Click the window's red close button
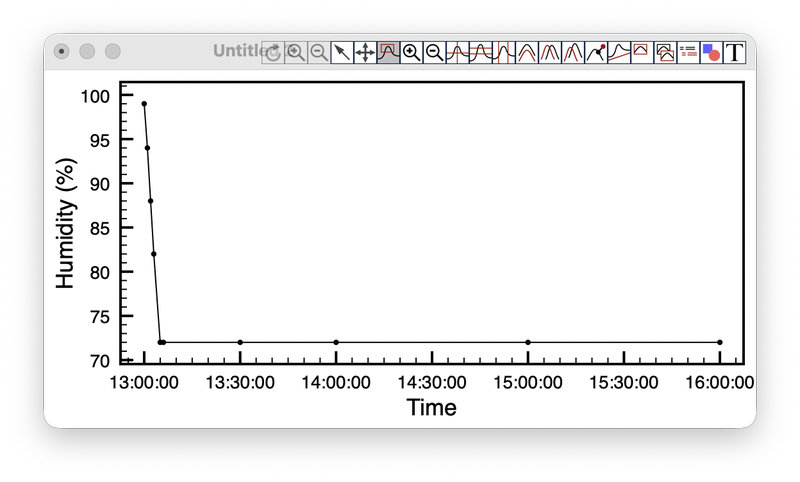 point(62,51)
